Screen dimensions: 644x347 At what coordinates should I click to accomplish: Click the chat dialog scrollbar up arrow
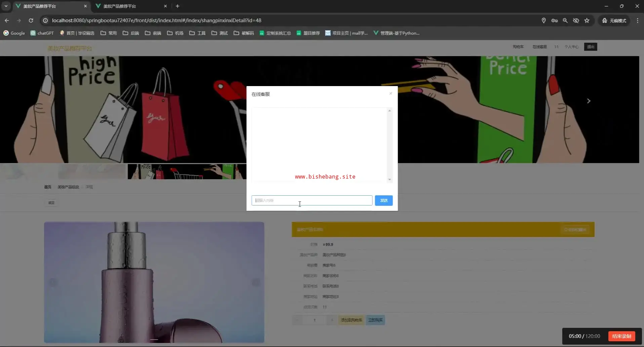click(390, 111)
